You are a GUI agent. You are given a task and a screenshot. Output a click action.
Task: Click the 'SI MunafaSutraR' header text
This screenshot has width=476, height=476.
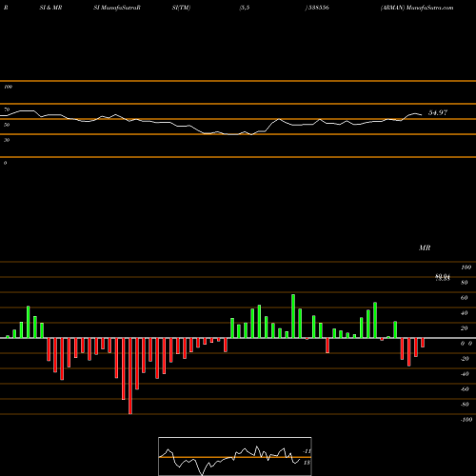pos(117,8)
